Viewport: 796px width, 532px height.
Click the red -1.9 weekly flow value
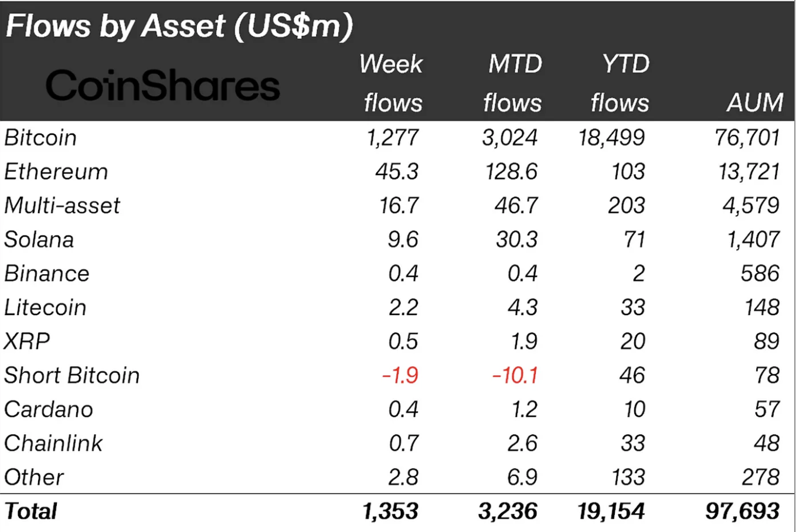(400, 376)
